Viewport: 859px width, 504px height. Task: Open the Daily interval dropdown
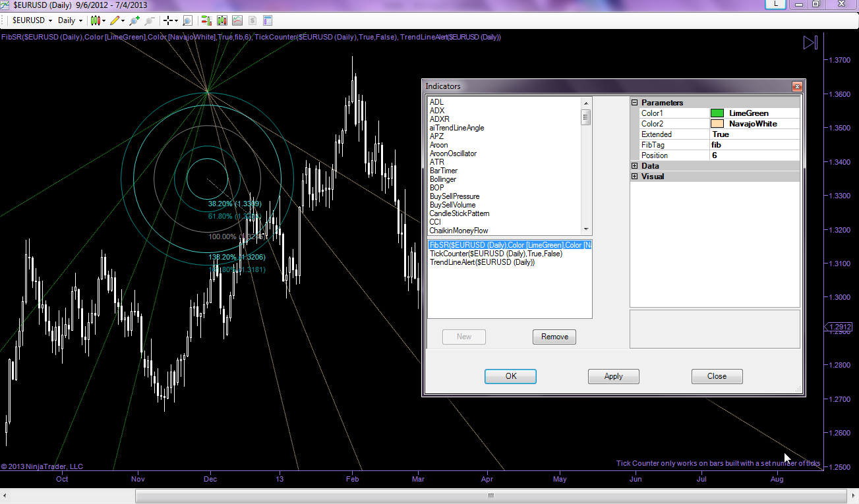click(70, 20)
